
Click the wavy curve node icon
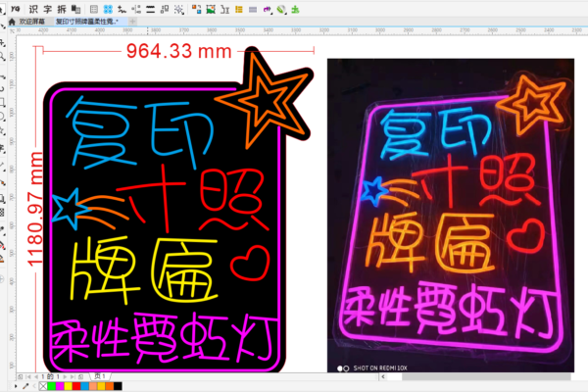pos(122,10)
